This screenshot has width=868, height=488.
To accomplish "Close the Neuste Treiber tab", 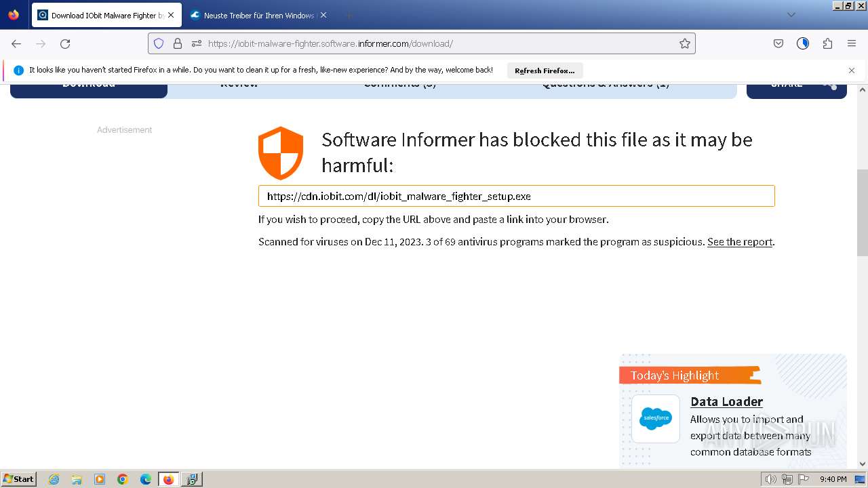I will [323, 15].
